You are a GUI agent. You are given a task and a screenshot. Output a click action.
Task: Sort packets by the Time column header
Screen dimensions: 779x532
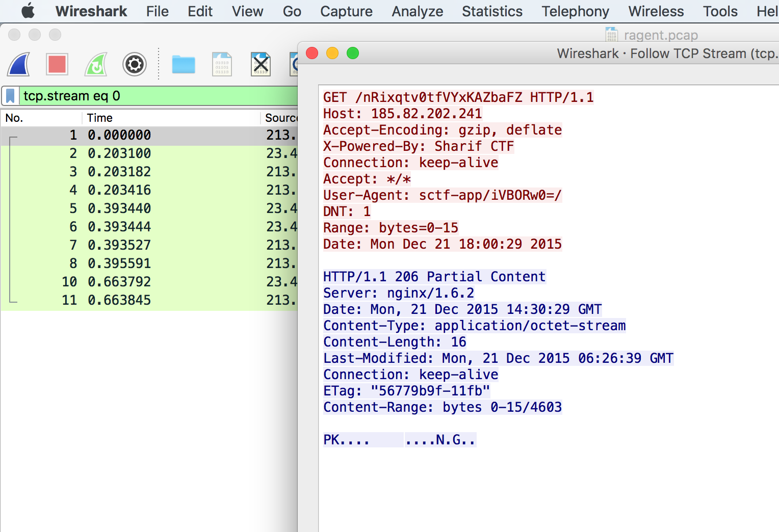pos(171,118)
